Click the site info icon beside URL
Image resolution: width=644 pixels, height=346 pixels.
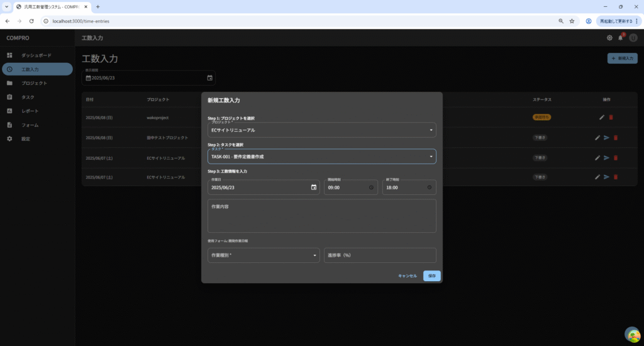point(46,21)
